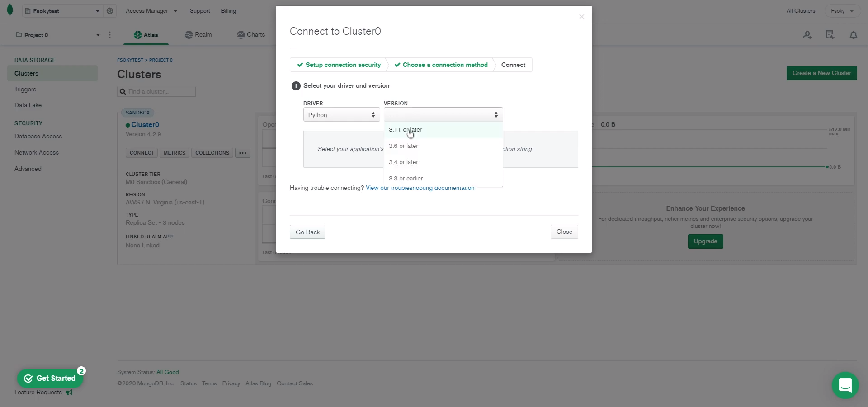Open the Project 0 selector dropdown
Image resolution: width=868 pixels, height=407 pixels.
pos(57,35)
